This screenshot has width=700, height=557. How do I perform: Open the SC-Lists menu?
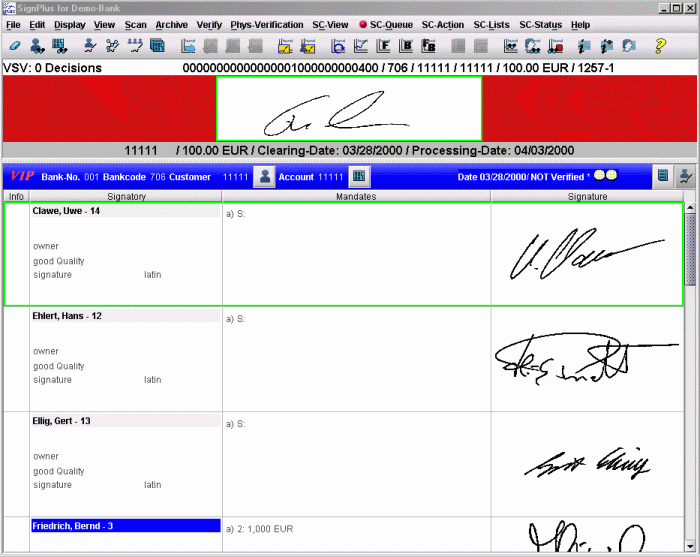coord(491,24)
